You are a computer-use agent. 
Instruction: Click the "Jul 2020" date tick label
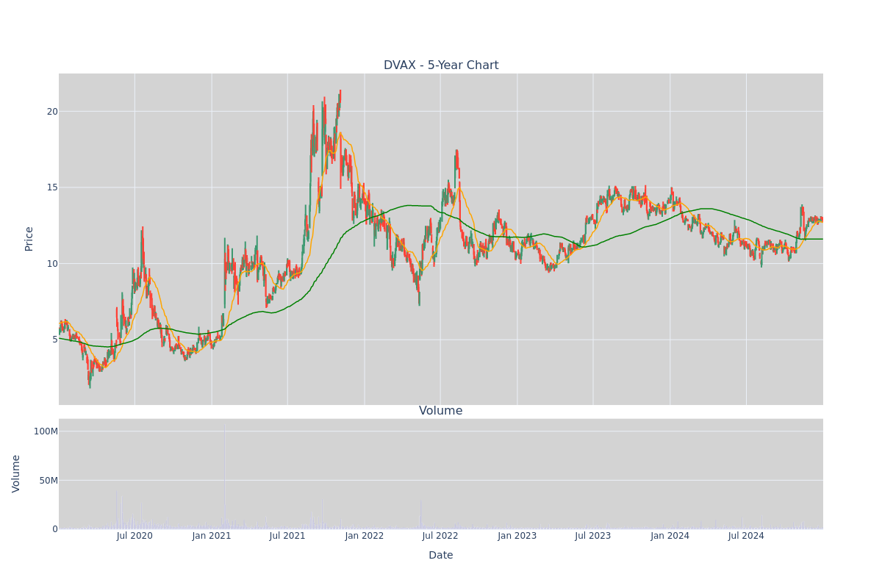(135, 536)
